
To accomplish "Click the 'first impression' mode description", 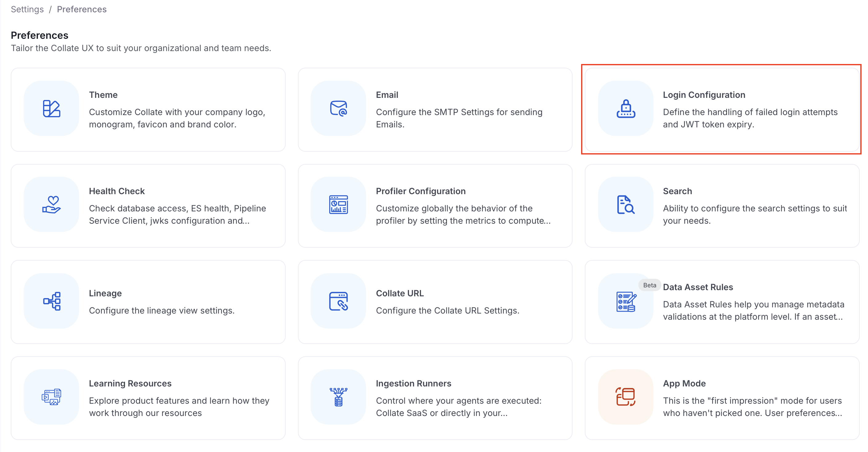I will point(753,407).
